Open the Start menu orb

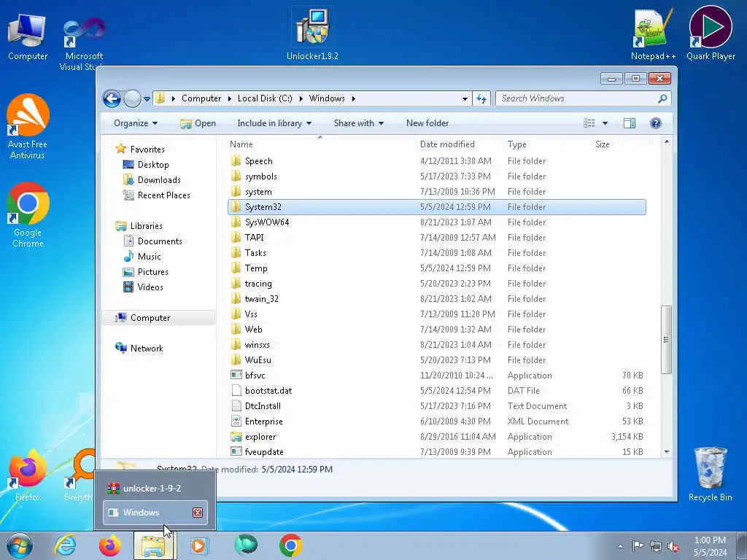(x=20, y=545)
